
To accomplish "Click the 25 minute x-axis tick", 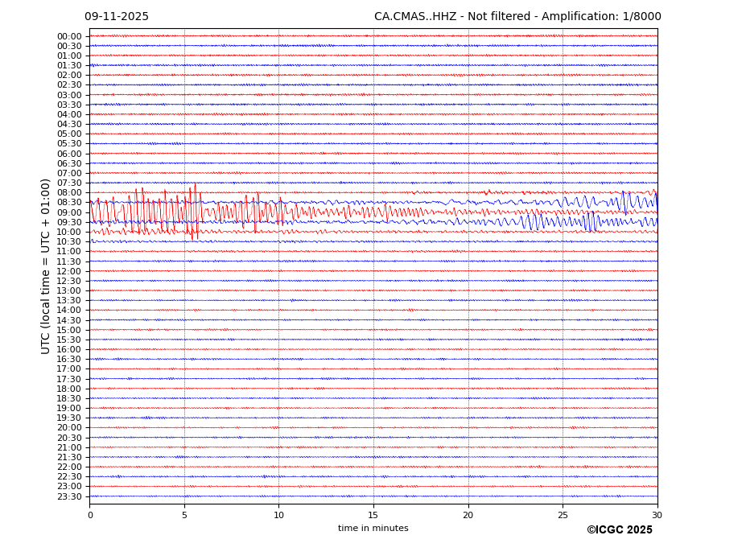I will tap(563, 515).
